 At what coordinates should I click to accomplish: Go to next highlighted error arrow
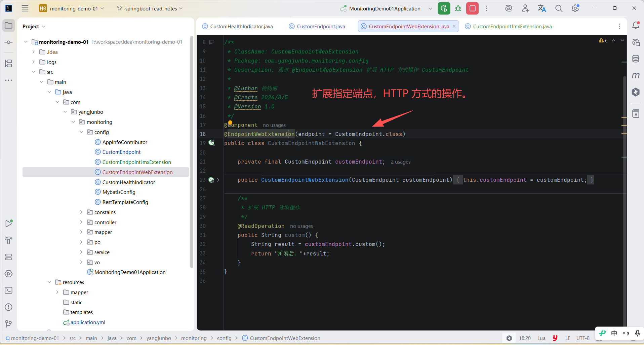(622, 40)
